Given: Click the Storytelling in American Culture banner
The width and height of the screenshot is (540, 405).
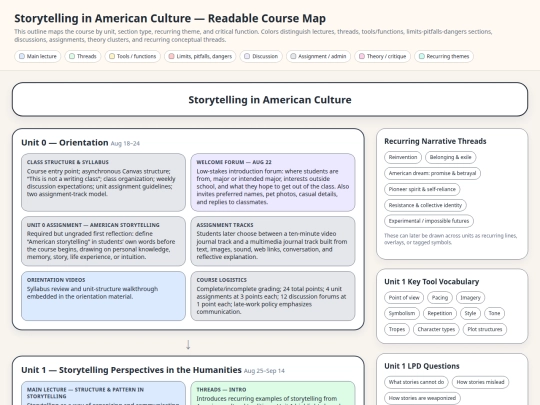Looking at the screenshot, I should pyautogui.click(x=270, y=100).
